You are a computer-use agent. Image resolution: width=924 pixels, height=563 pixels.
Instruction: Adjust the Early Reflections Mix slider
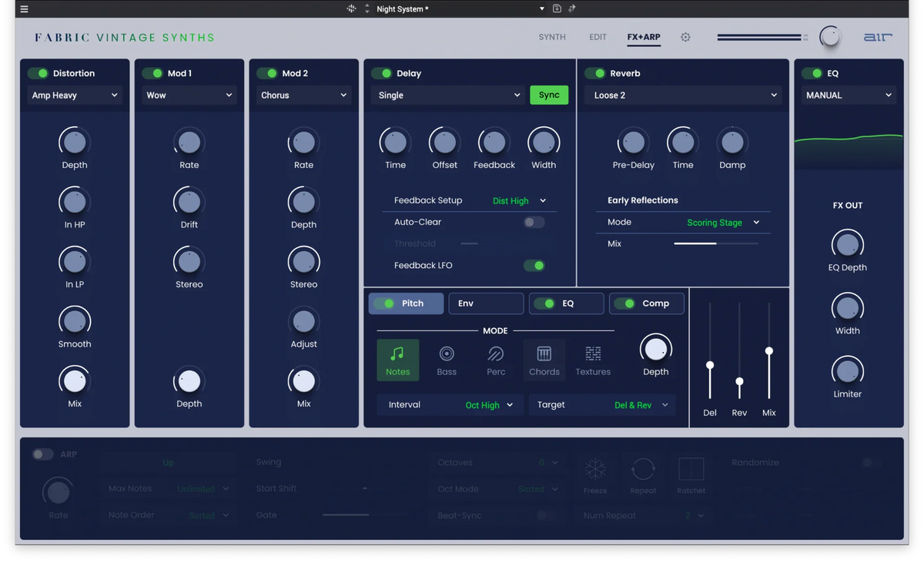[716, 243]
